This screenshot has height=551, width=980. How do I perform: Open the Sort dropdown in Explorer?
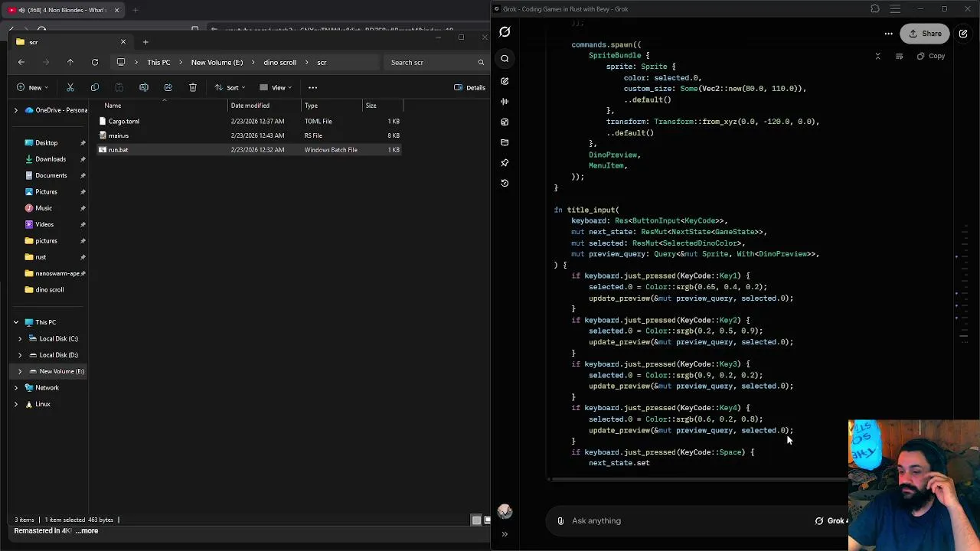tap(230, 88)
